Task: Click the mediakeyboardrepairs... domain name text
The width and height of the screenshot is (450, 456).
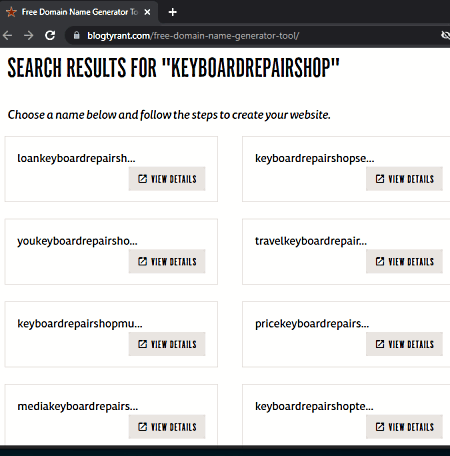Action: [x=78, y=407]
